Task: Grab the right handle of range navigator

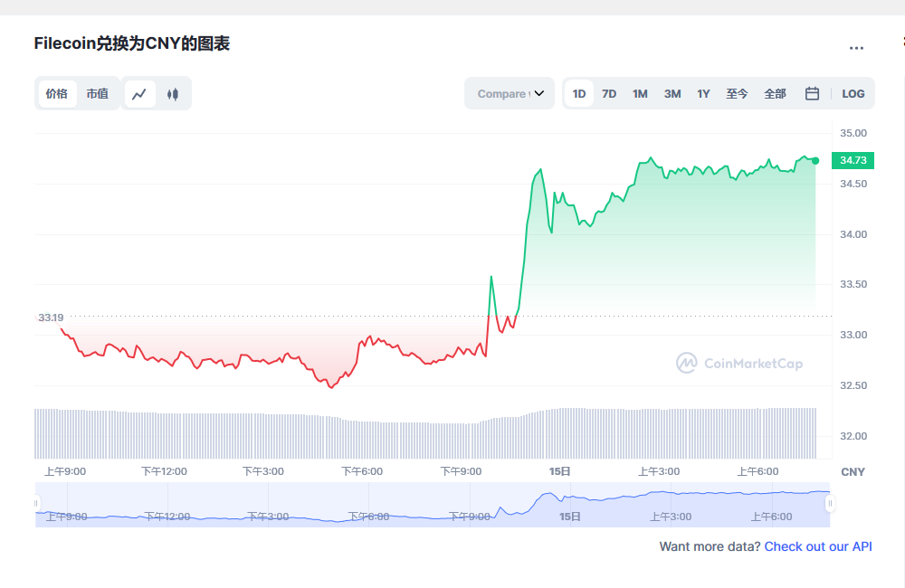Action: (830, 503)
